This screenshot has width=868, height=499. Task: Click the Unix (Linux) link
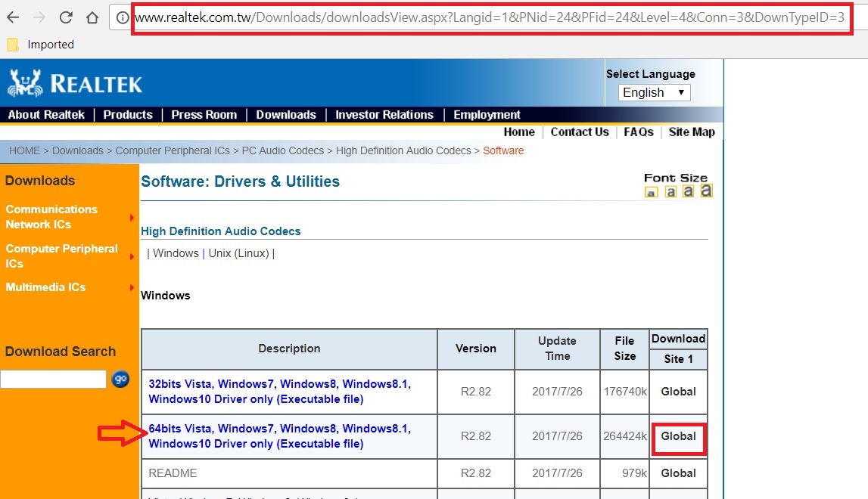pyautogui.click(x=238, y=253)
